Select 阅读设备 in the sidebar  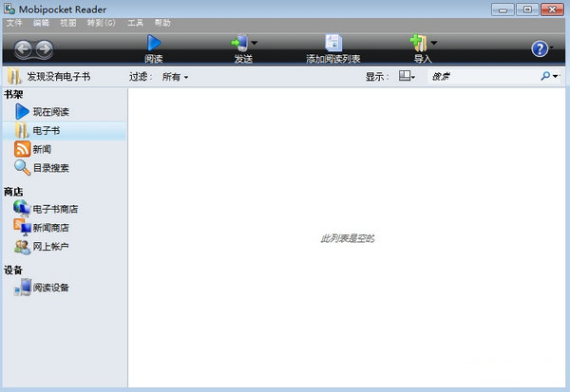coord(65,288)
